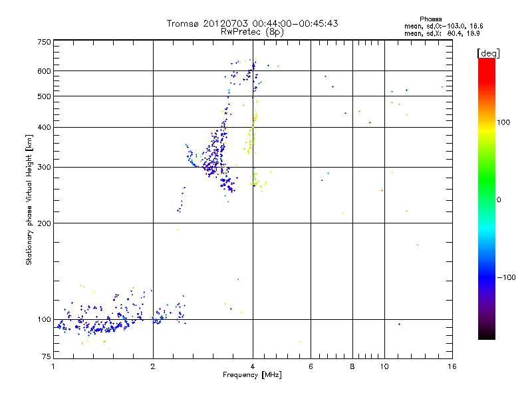
Task: Click the y-axis tick label '400'
Action: (x=44, y=127)
